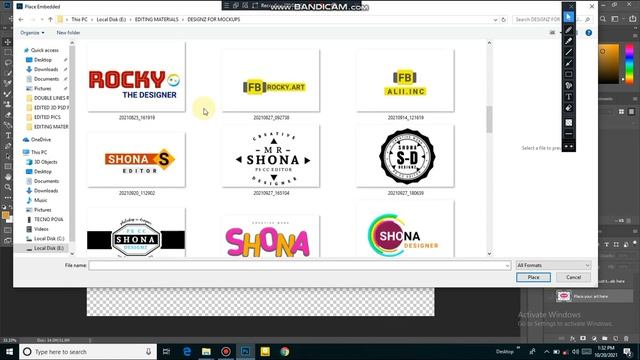The height and width of the screenshot is (360, 640).
Task: Click EDITING MATERIALS breadcrumb
Action: (x=156, y=19)
